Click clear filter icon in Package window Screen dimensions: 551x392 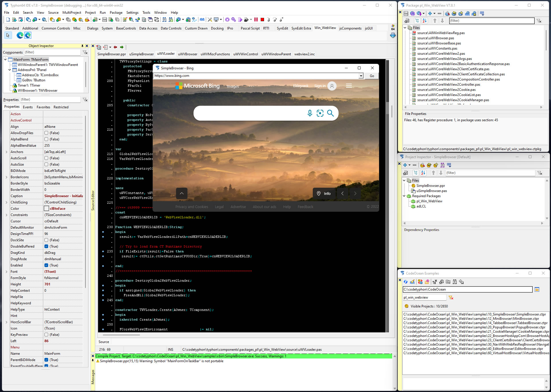click(539, 21)
